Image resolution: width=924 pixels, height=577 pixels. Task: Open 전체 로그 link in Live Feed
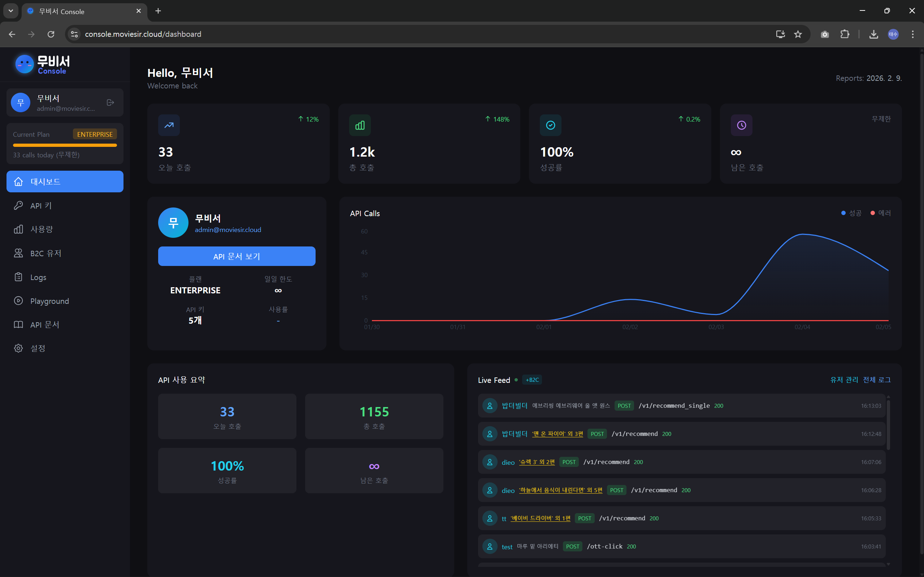tap(877, 380)
